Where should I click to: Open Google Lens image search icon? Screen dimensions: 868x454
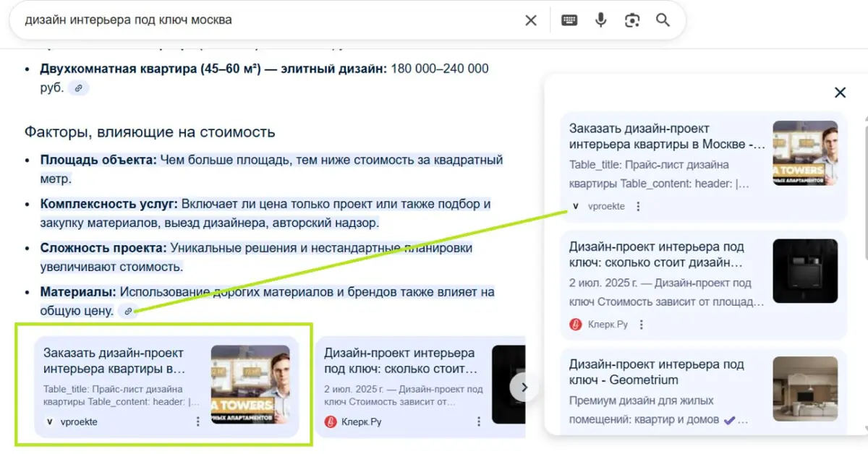[x=631, y=20]
